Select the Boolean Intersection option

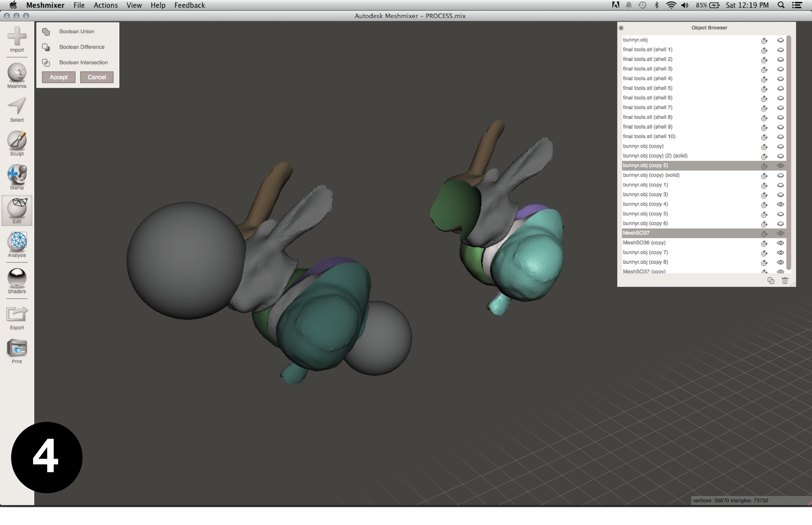click(83, 62)
